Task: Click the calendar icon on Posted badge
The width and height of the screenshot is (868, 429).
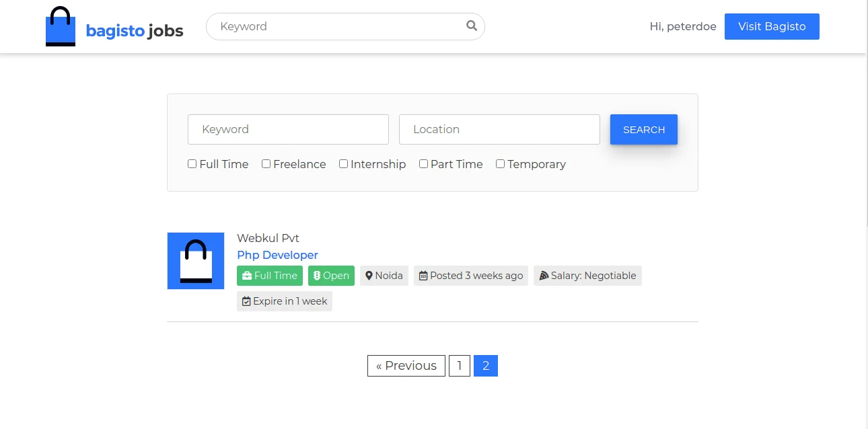Action: click(423, 275)
